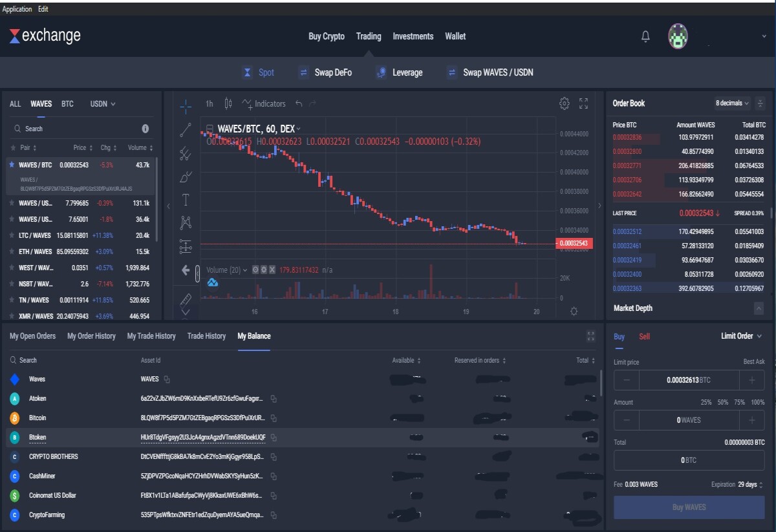This screenshot has width=776, height=532.
Task: Hide the Volume indicator via eye icon
Action: [255, 270]
